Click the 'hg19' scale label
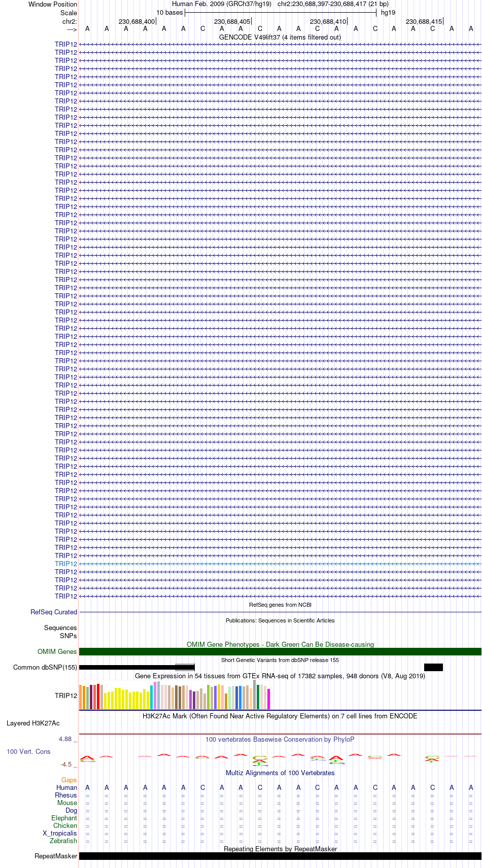 (388, 12)
